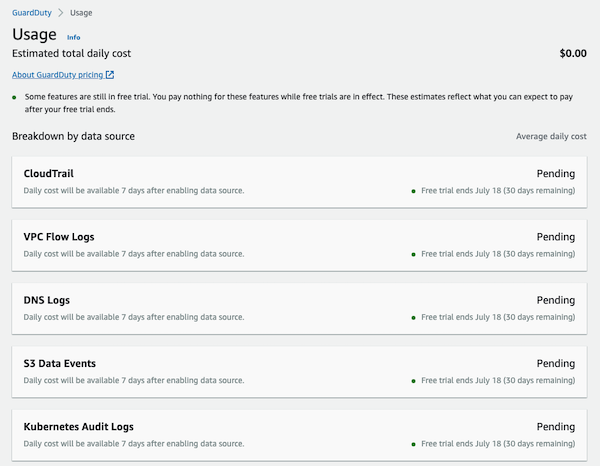Click the external link icon after pricing

pyautogui.click(x=110, y=75)
